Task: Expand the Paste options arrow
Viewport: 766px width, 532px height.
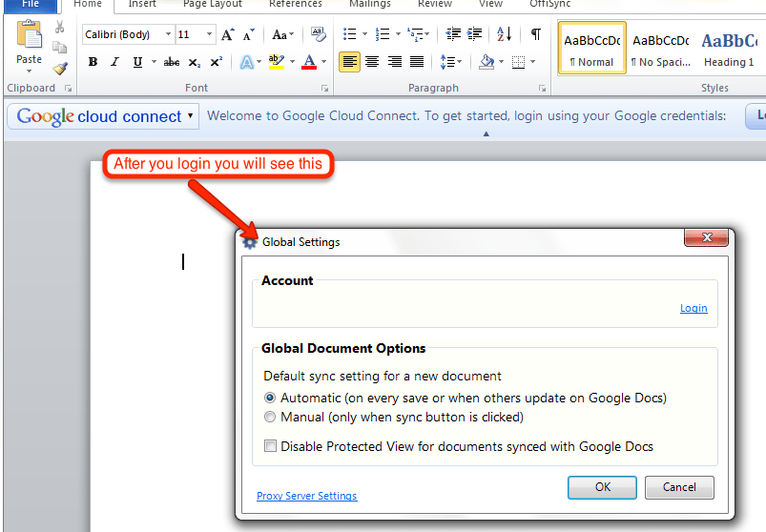Action: [30, 72]
